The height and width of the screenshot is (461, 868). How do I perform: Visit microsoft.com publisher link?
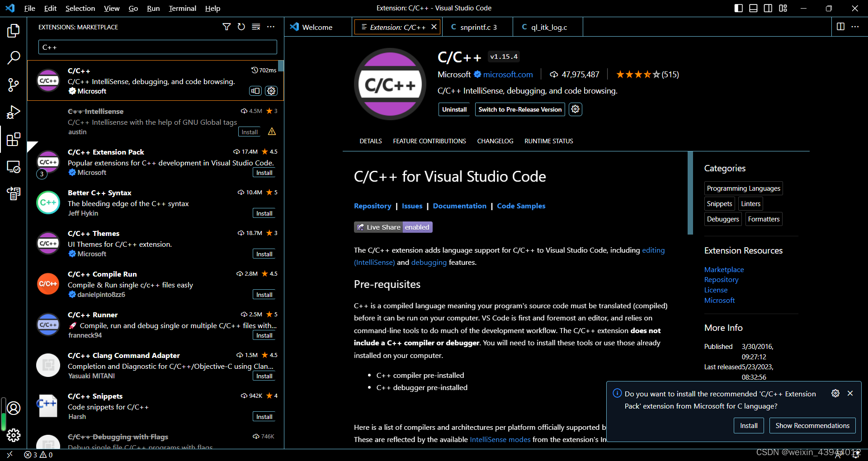508,75
